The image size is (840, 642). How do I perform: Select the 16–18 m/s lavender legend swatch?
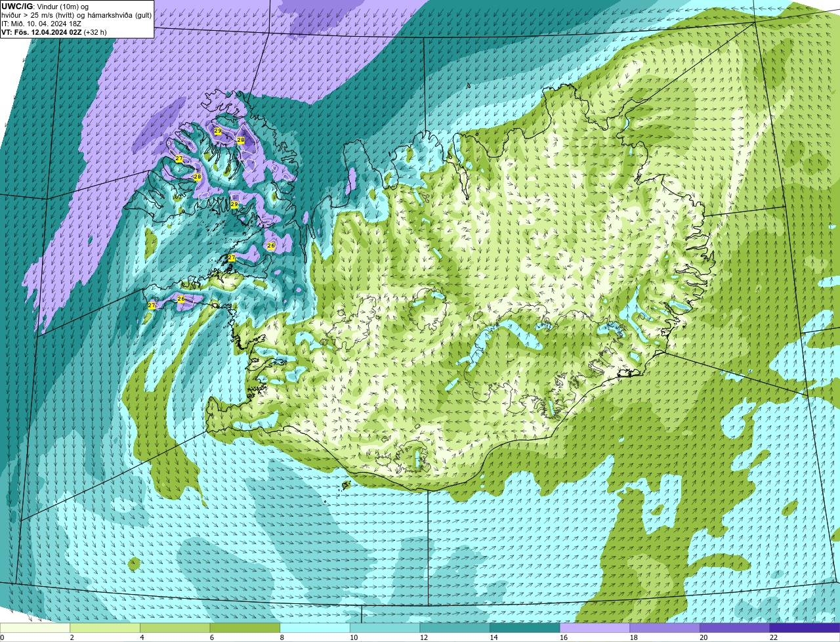coord(595,628)
